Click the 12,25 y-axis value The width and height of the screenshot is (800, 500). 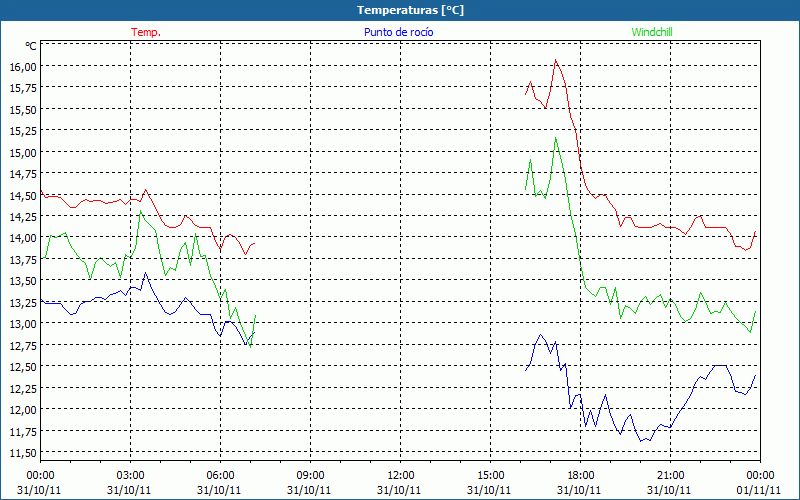(23, 388)
